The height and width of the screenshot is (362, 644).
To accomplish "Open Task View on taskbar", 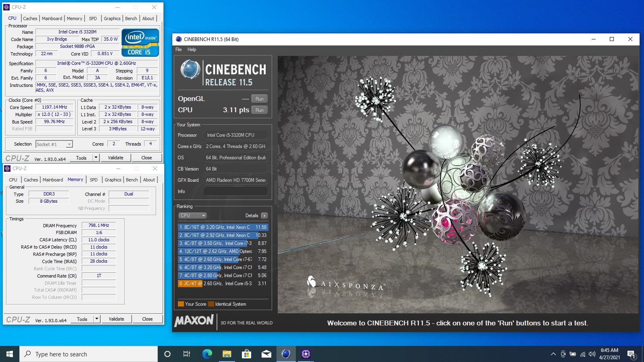I will click(187, 354).
